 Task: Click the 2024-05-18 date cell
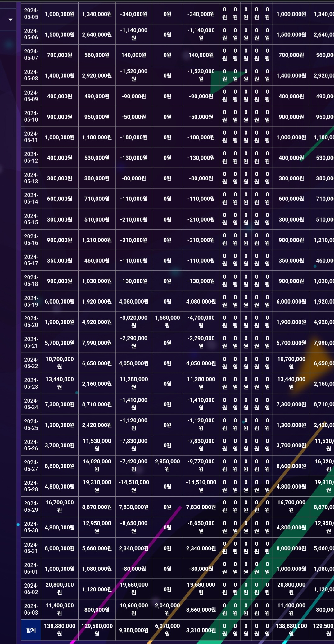[x=31, y=281]
